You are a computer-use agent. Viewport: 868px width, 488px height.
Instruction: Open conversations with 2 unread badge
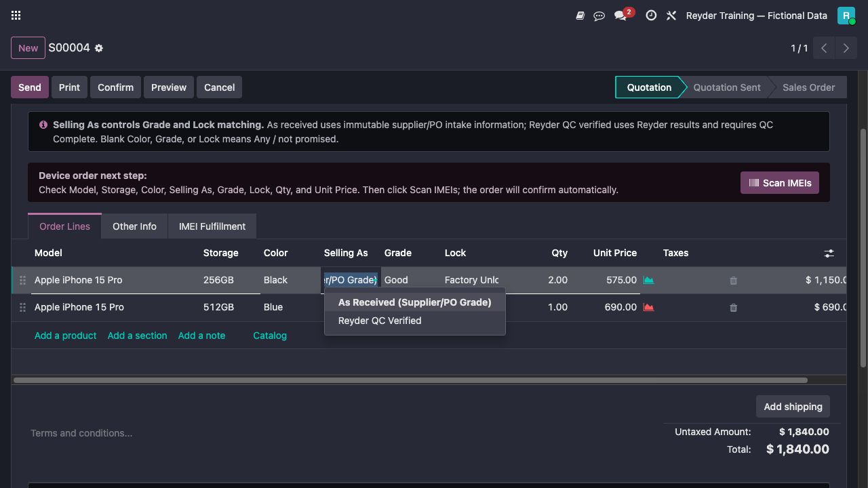click(624, 14)
